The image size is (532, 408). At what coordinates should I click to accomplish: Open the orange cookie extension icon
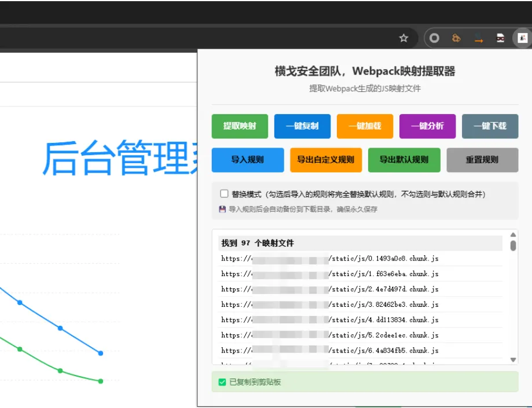click(x=456, y=38)
